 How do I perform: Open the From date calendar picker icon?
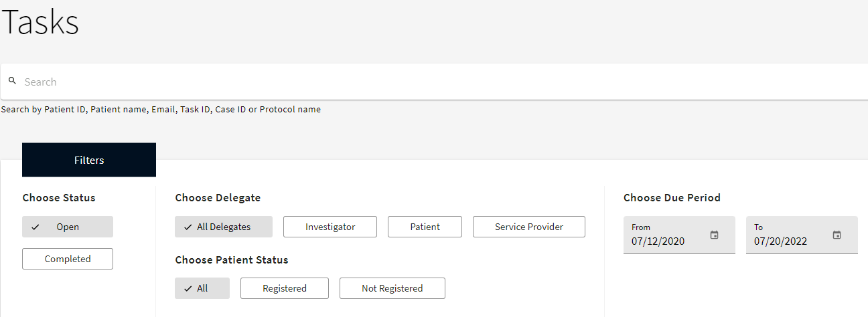714,235
